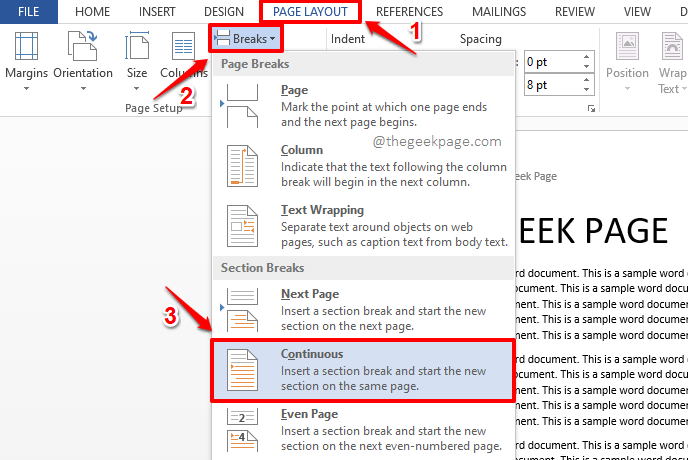Click the Spacing label in ribbon
Screen dimensions: 688x460
[x=480, y=39]
